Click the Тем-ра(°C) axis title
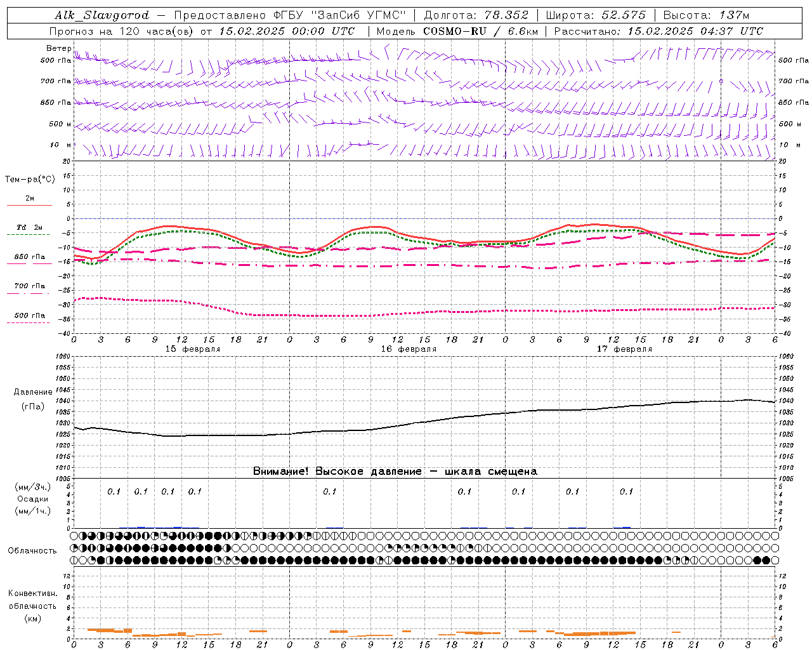 [30, 180]
